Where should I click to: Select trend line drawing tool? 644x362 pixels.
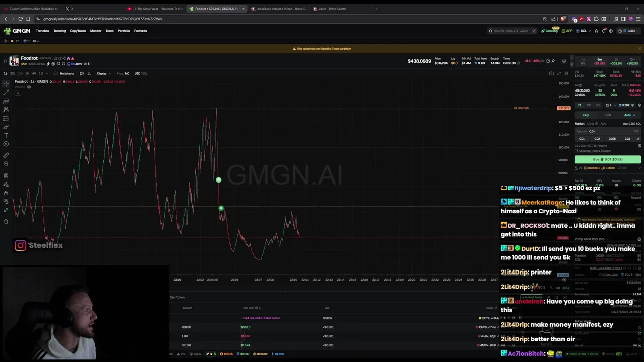click(x=6, y=92)
